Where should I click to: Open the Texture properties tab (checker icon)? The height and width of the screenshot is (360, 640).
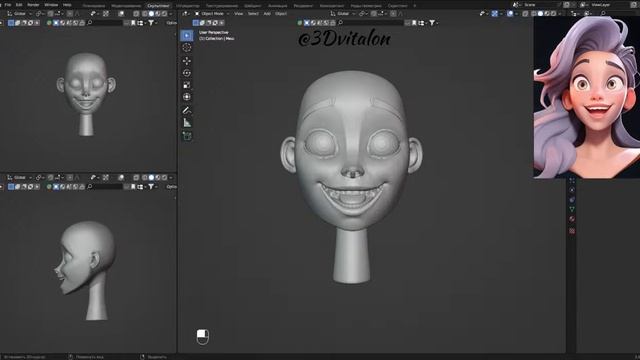572,231
